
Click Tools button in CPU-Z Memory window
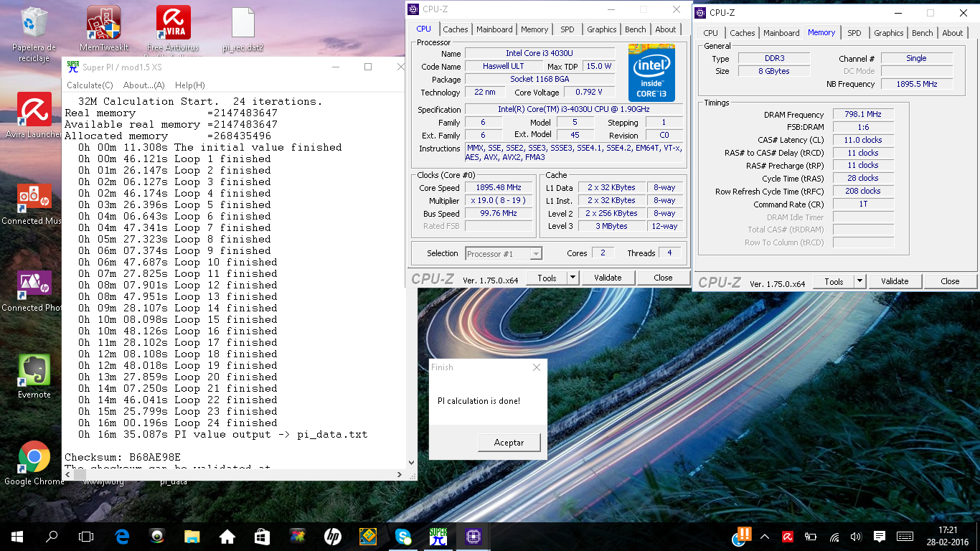tap(834, 281)
